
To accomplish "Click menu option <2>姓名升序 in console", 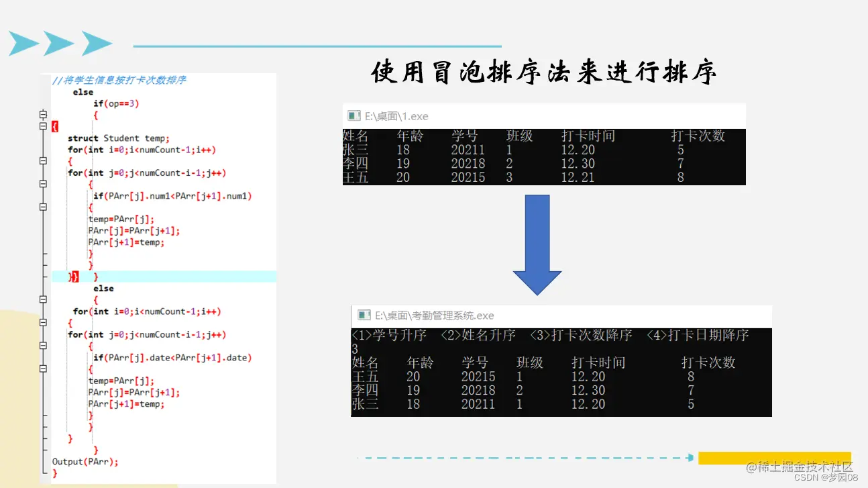I will [x=478, y=335].
